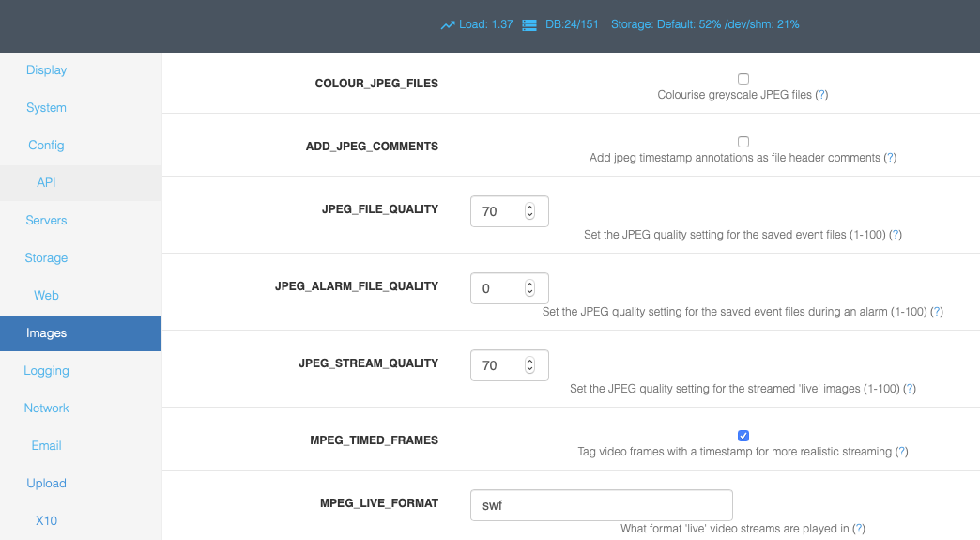
Task: Open help for JPEG_STREAM_QUALITY question mark
Action: pyautogui.click(x=910, y=388)
